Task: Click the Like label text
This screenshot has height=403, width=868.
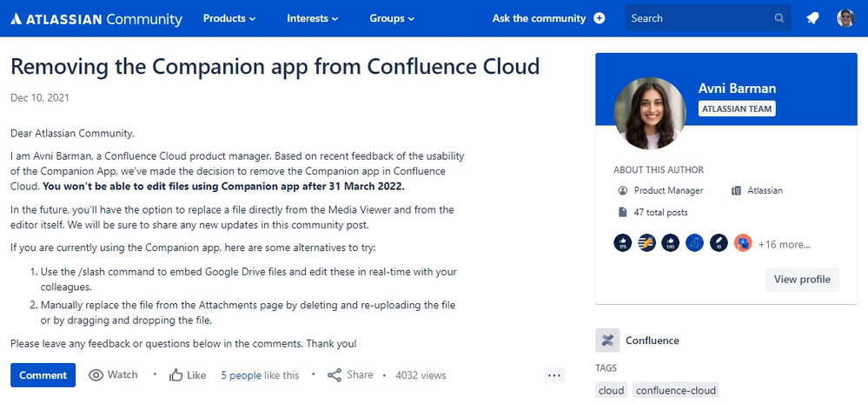Action: point(196,375)
